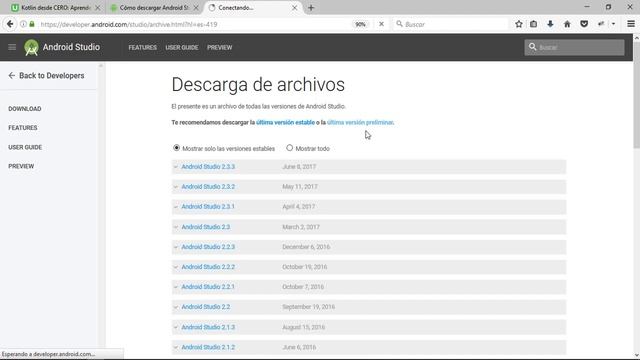
Task: Expand the Android Studio 2.3 row chevron
Action: 176,227
